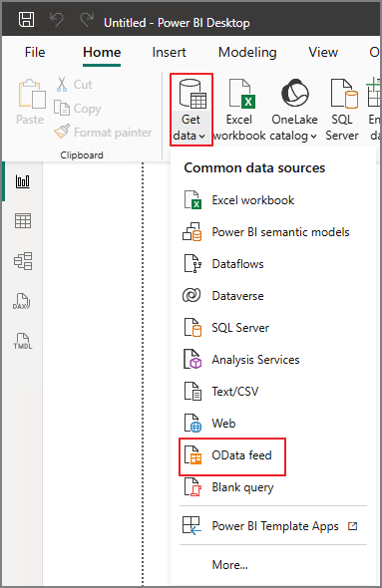Select the Insert ribbon tab
This screenshot has height=588, width=382.
click(169, 52)
